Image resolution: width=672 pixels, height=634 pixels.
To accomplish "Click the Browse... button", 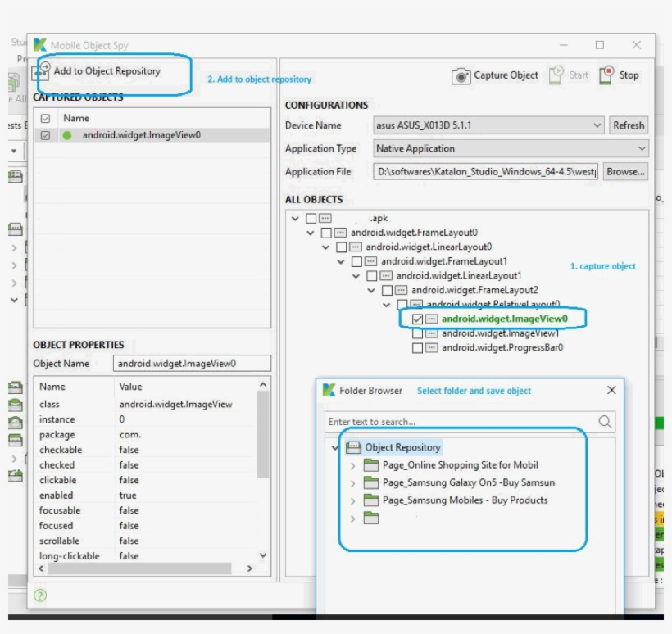I will pyautogui.click(x=626, y=172).
